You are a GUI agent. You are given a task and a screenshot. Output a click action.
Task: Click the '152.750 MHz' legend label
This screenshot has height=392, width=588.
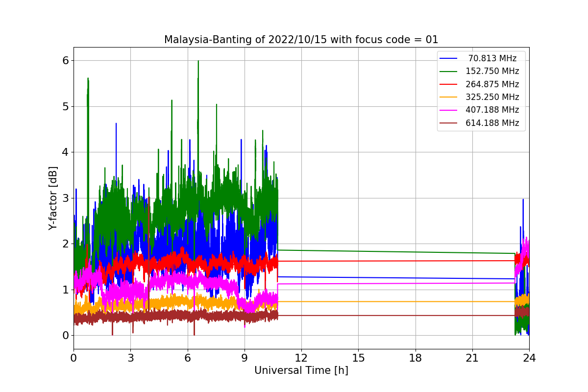(x=492, y=71)
